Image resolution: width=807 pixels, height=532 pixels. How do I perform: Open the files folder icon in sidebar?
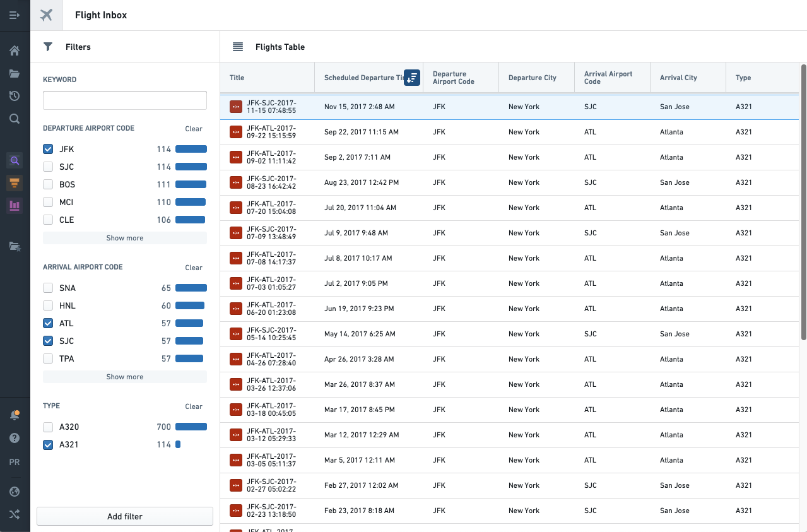[15, 73]
